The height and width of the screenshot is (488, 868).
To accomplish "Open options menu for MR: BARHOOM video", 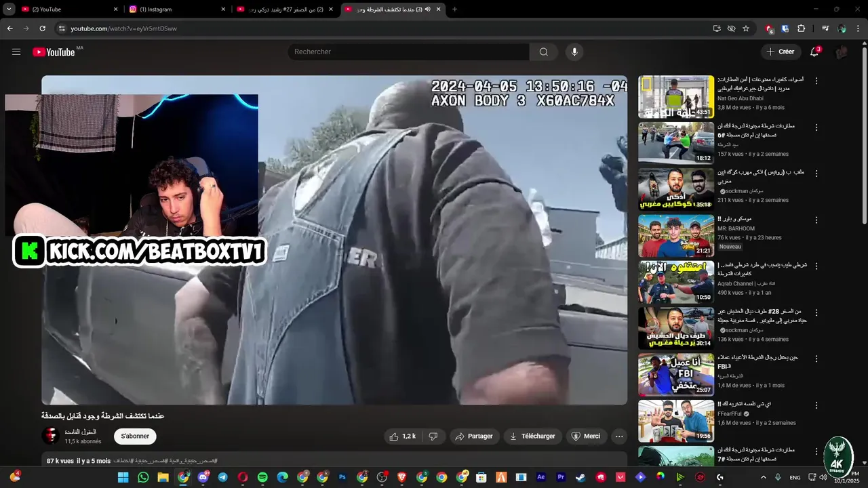I will pyautogui.click(x=816, y=220).
